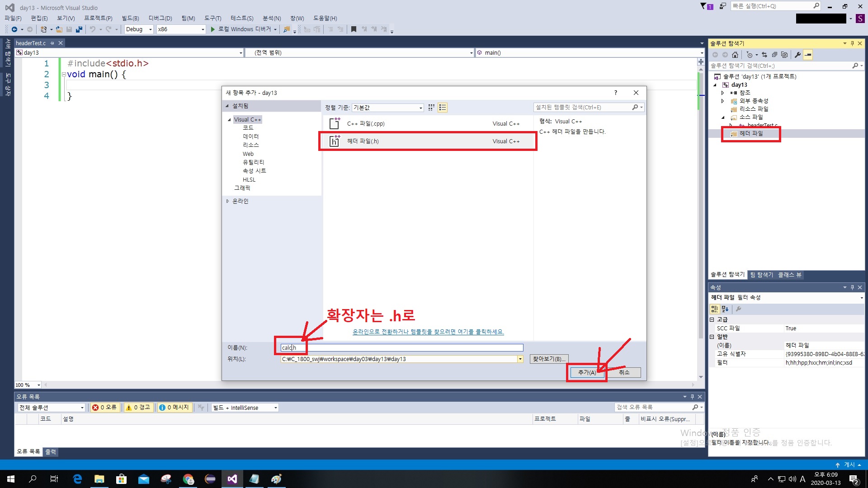Click the Properties wrench icon in Solution Explorer
The height and width of the screenshot is (488, 868).
[x=797, y=55]
